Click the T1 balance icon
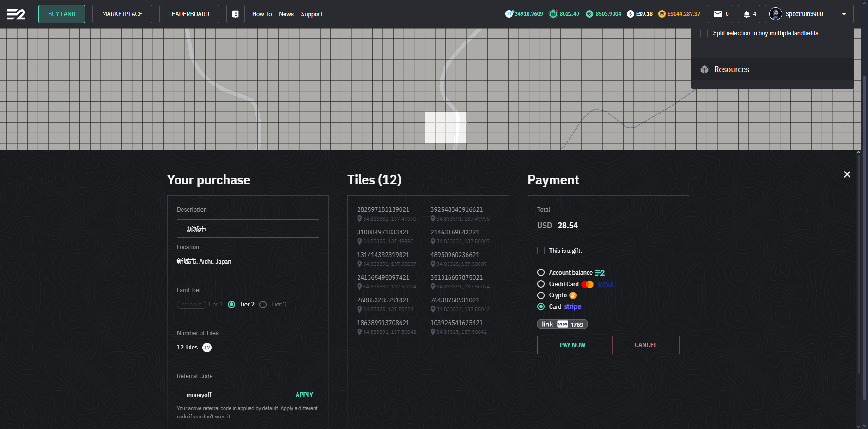 tap(509, 14)
